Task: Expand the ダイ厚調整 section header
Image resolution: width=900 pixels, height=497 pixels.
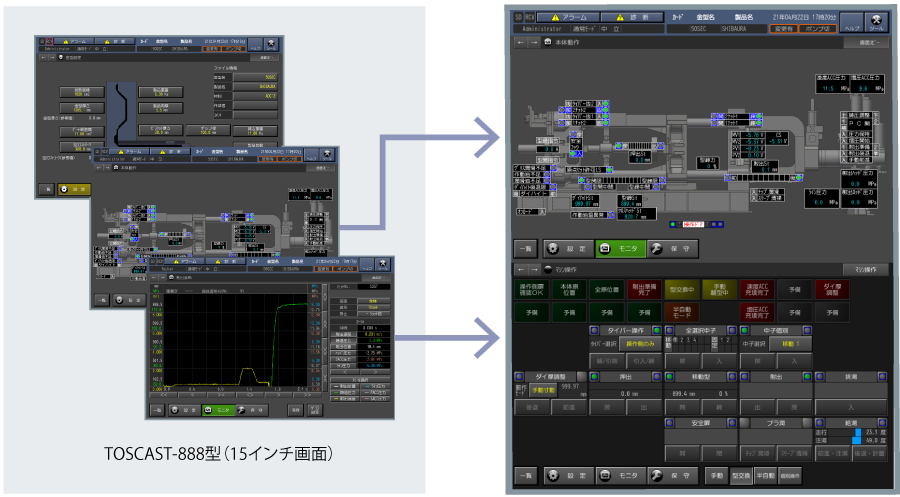Action: pos(547,375)
